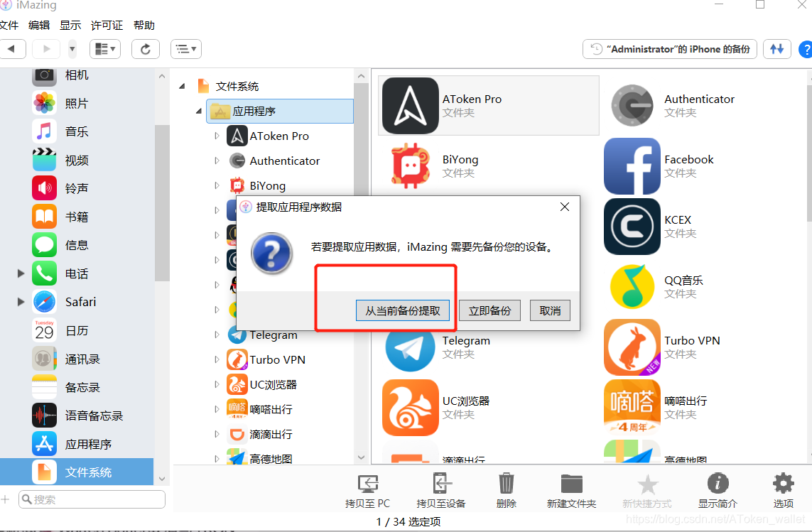Image resolution: width=812 pixels, height=532 pixels.
Task: Click 取消 to dismiss dialog
Action: (x=550, y=311)
